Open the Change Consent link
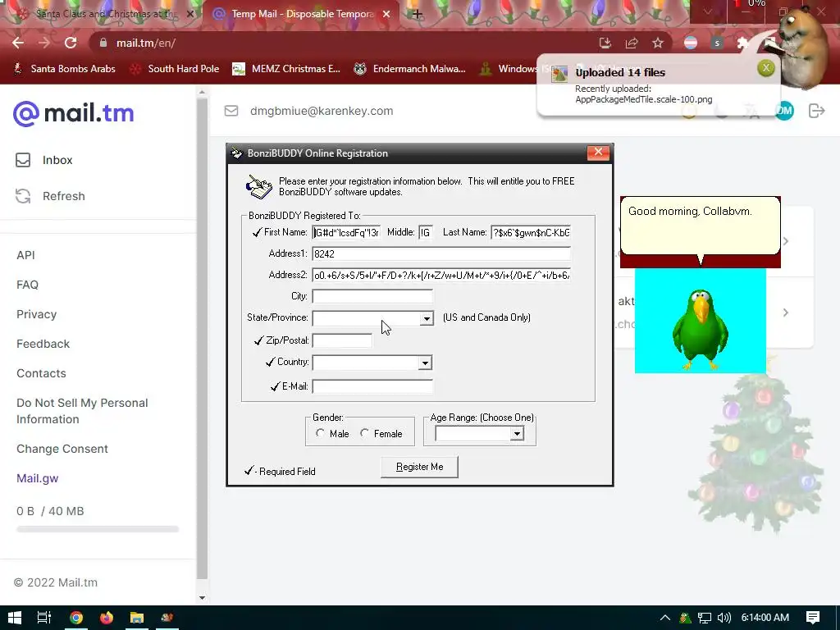The image size is (840, 630). click(x=62, y=449)
